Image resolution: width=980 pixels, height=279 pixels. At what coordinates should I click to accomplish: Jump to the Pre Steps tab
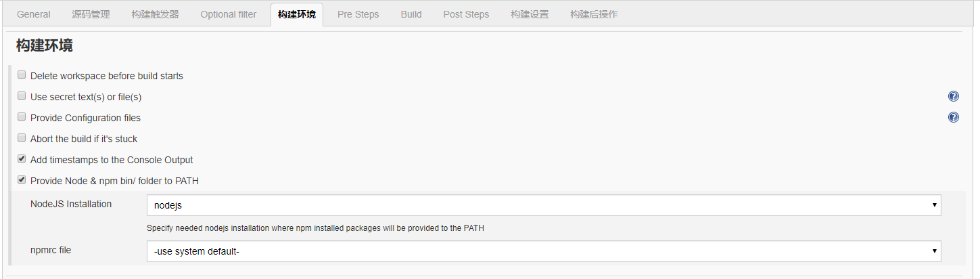[358, 14]
